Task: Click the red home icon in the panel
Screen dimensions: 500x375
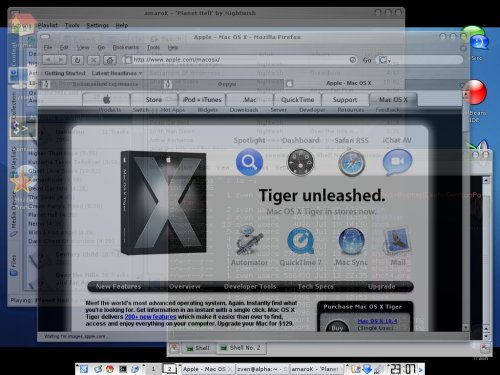Action: [x=109, y=369]
